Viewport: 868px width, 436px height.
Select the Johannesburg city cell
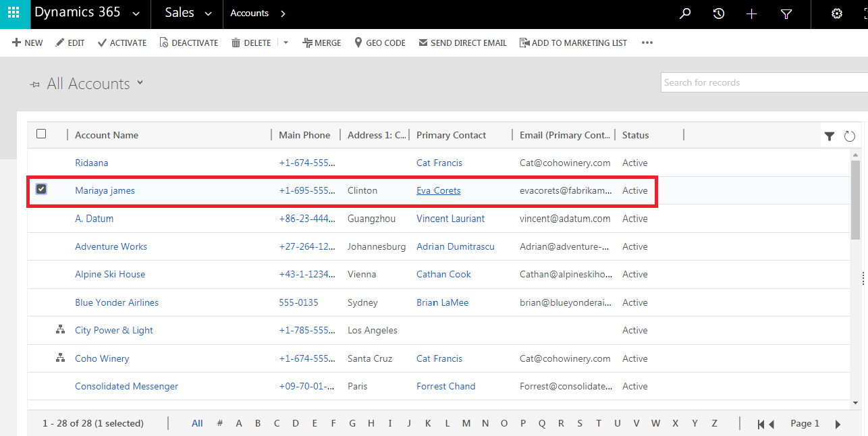[x=377, y=246]
